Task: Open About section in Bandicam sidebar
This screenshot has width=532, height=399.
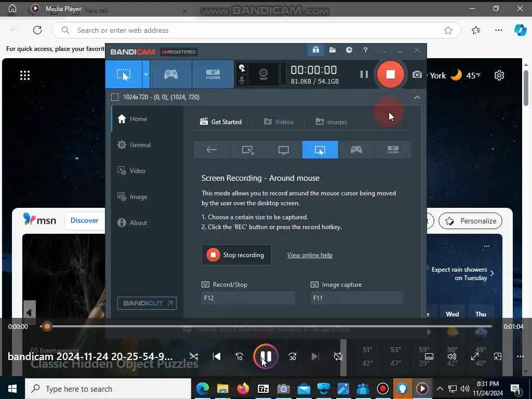Action: [132, 222]
